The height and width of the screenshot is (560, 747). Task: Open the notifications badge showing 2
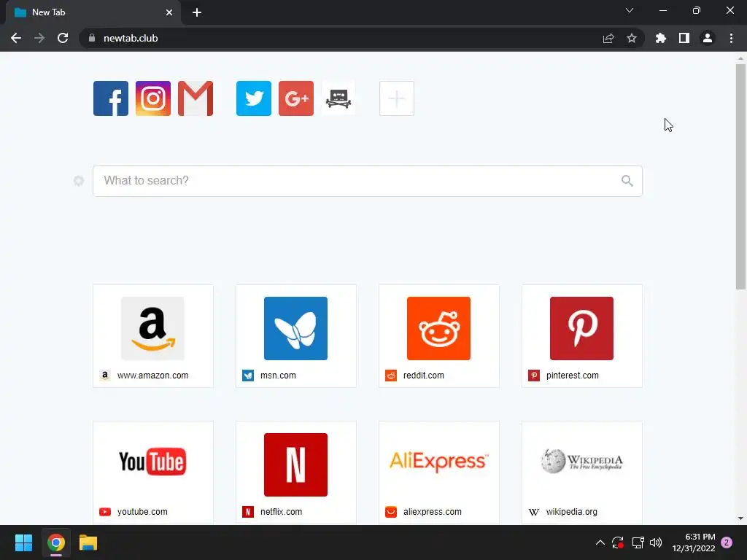727,542
